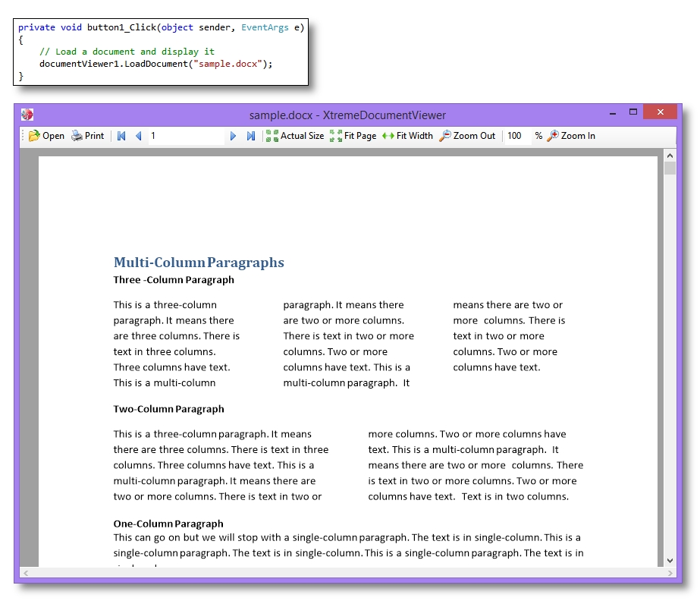700x601 pixels.
Task: Click 'documentViewer1.LoadDocument' in the code
Action: 114,64
